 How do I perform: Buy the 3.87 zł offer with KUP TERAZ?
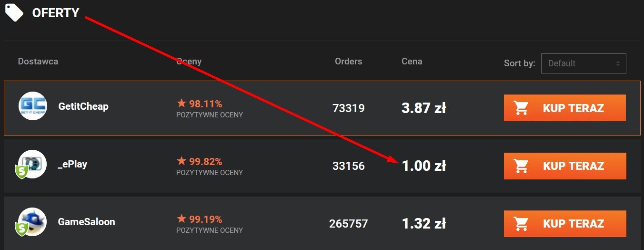coord(565,108)
